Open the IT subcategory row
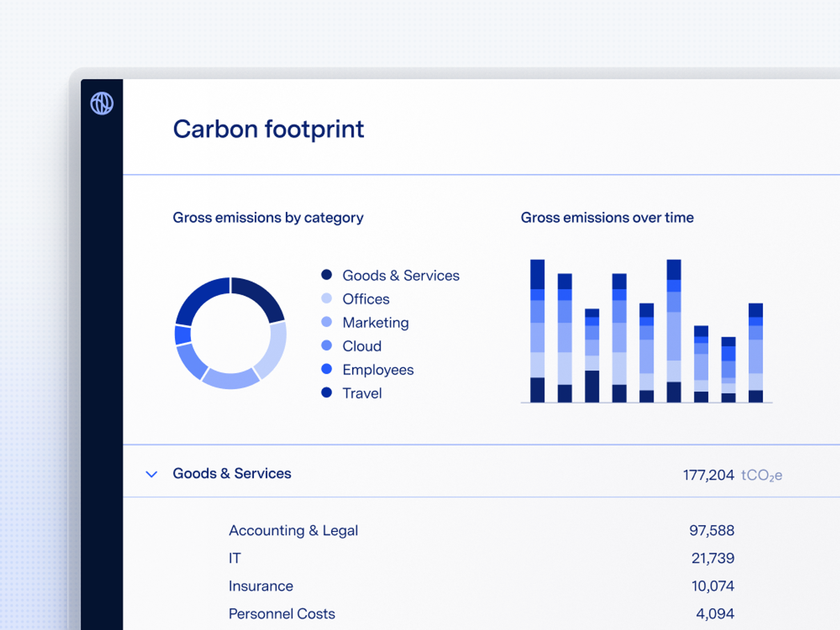This screenshot has height=630, width=840. (x=235, y=558)
